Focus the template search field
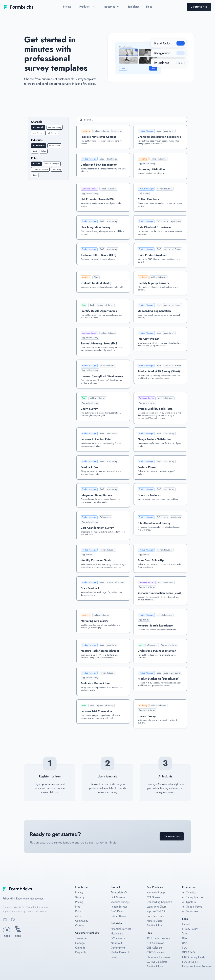The width and height of the screenshot is (215, 980). pos(131,120)
